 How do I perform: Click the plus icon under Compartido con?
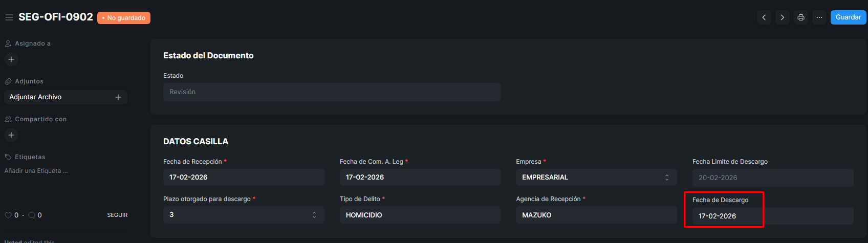coord(11,135)
